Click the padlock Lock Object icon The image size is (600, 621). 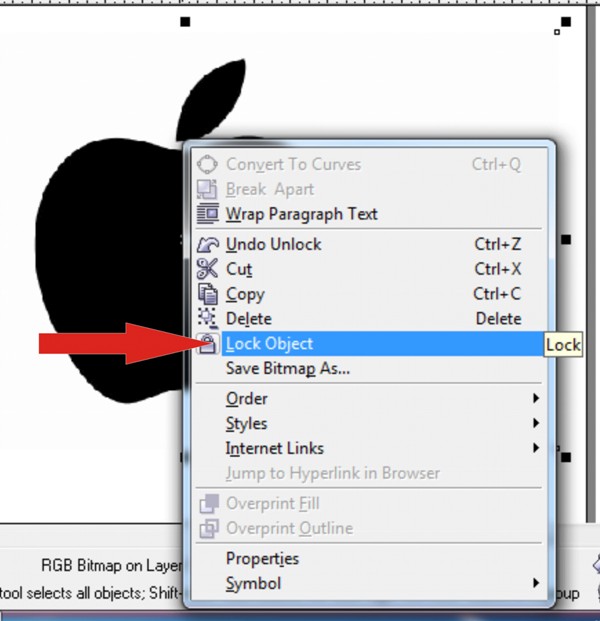(x=208, y=343)
